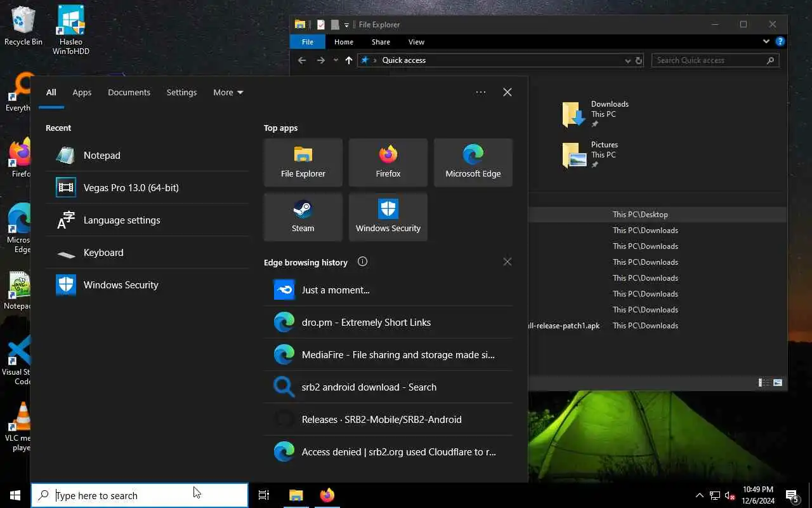Dismiss the Edge browsing history section
Image resolution: width=812 pixels, height=508 pixels.
[507, 262]
